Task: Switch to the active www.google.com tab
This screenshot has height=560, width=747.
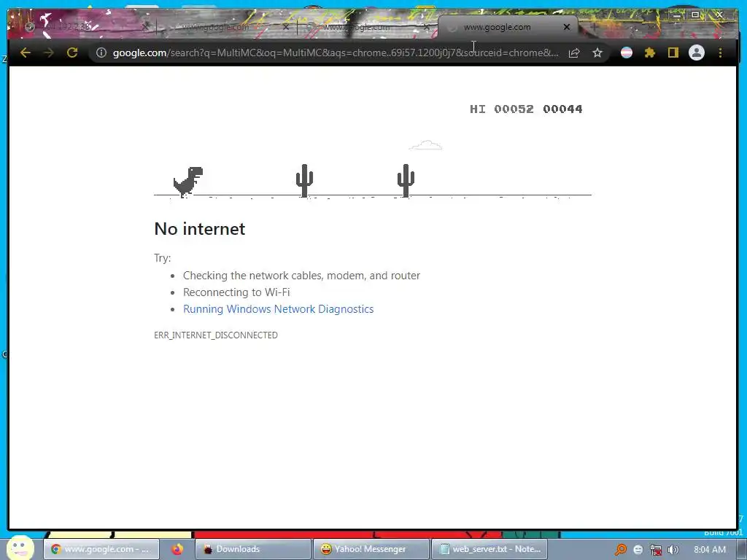Action: click(x=498, y=28)
